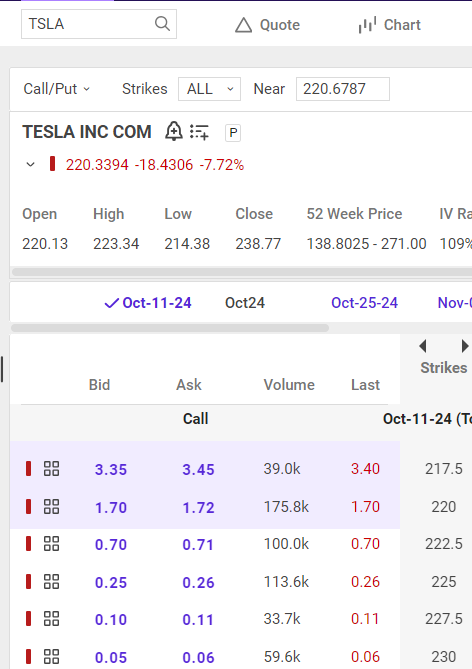
Task: Click the search magnifier icon beside TSLA
Action: coord(162,23)
